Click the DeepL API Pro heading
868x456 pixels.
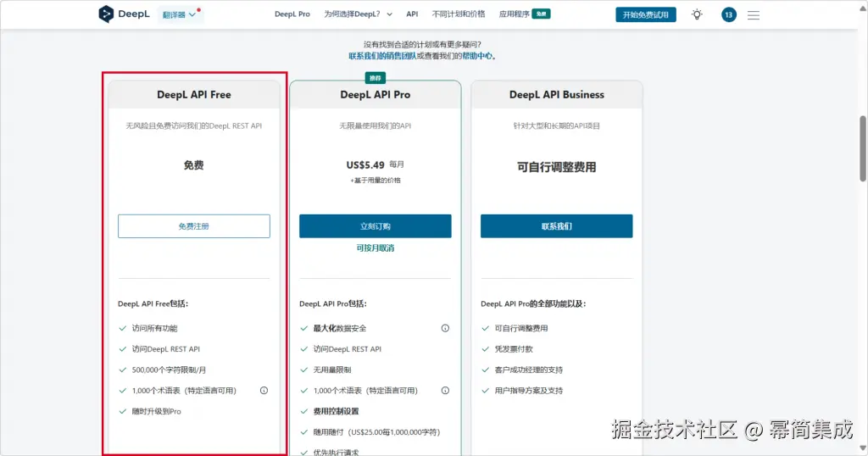coord(376,95)
